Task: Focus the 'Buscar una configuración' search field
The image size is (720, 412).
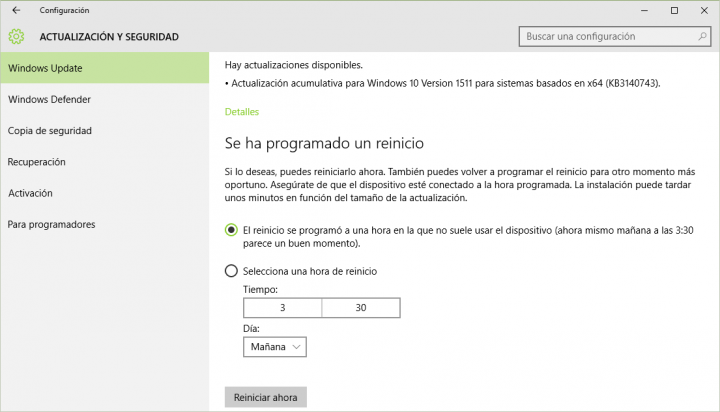Action: click(615, 36)
